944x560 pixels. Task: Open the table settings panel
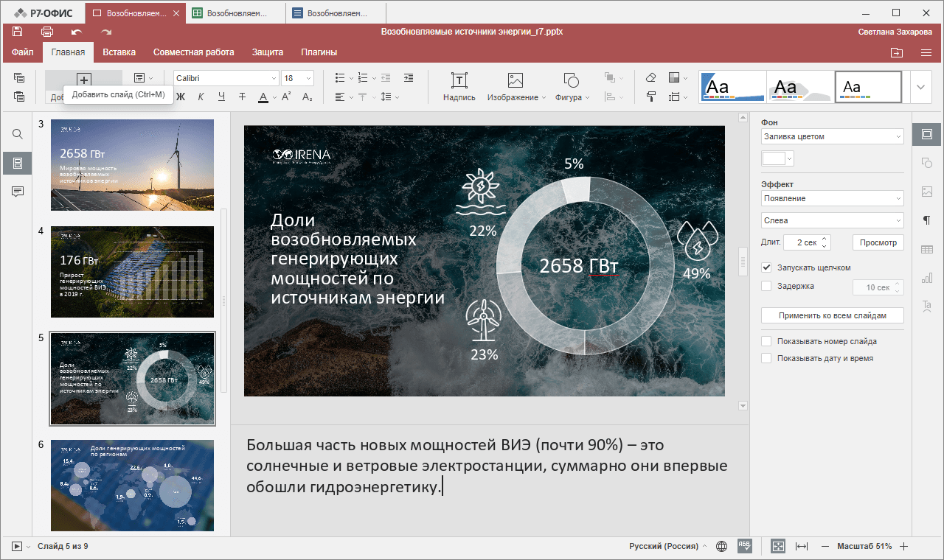(926, 249)
